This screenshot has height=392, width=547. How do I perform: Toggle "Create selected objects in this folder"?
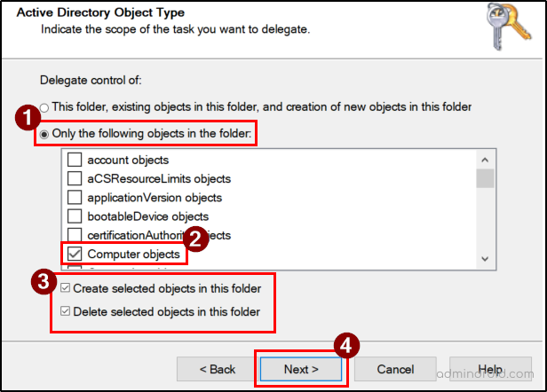[66, 288]
